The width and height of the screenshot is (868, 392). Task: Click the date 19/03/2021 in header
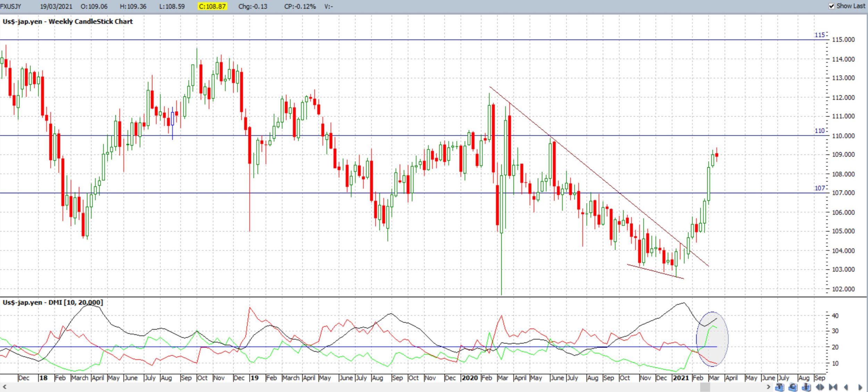(56, 7)
